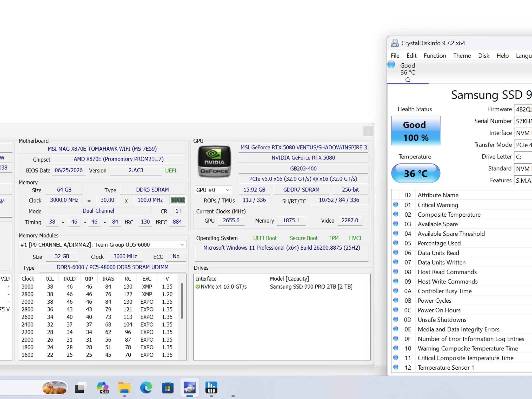
Task: Expand the GPU #0 selector dropdown
Action: point(213,190)
